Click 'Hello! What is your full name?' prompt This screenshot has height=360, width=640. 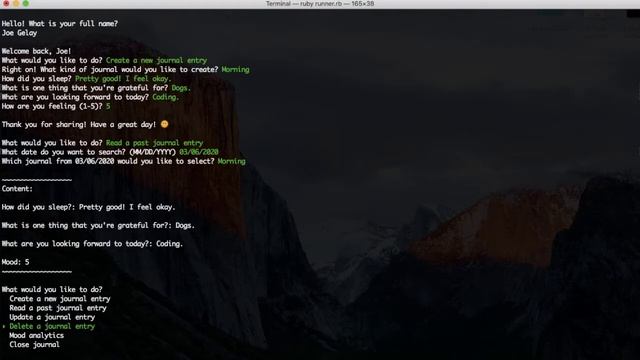point(60,24)
